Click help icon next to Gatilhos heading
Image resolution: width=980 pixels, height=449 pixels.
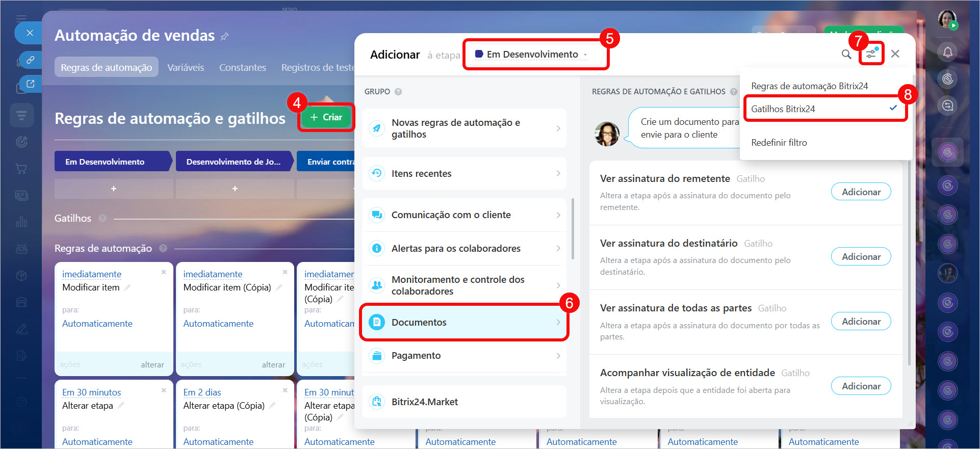coord(102,218)
